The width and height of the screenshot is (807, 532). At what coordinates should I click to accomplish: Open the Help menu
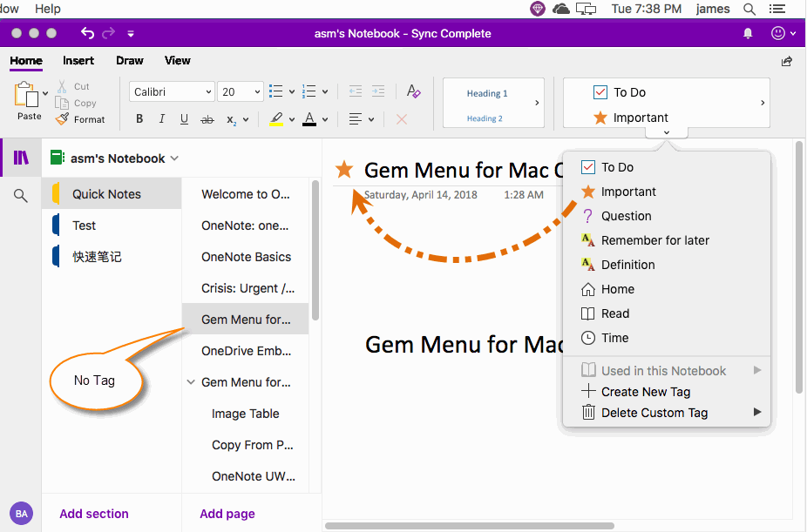pos(47,9)
